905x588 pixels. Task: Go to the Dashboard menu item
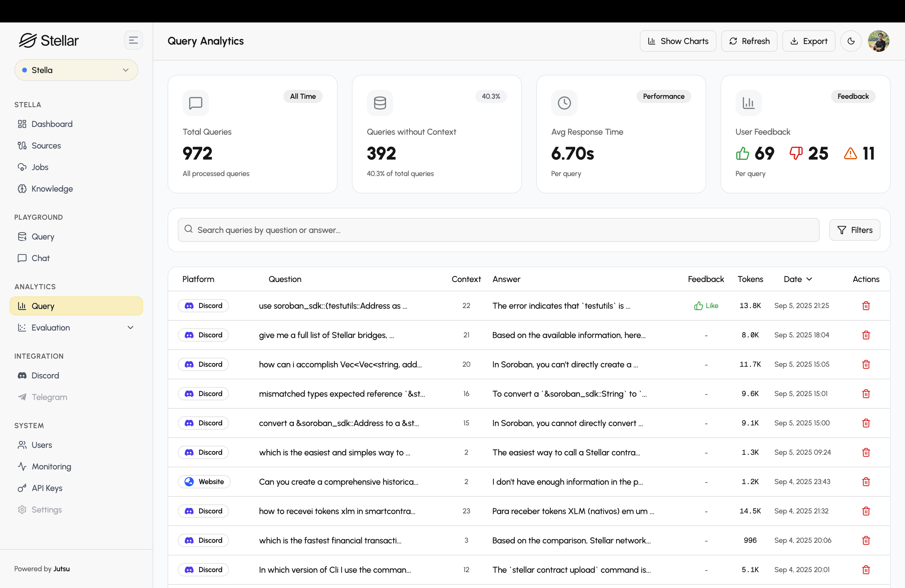52,124
